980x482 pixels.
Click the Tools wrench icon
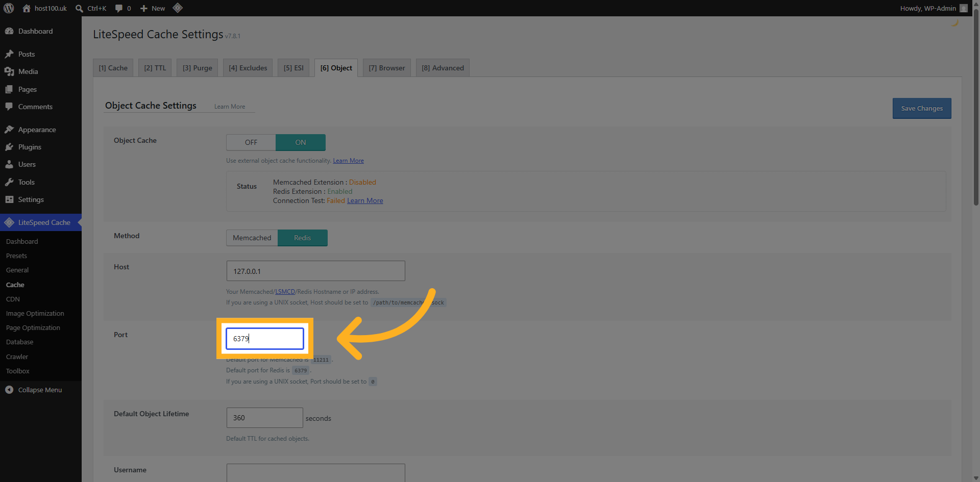coord(9,182)
